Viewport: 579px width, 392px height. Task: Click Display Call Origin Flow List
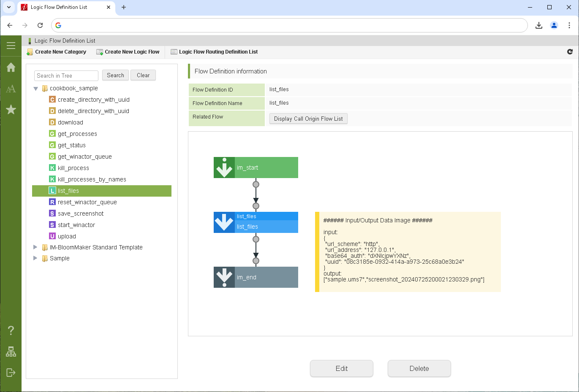pos(308,119)
